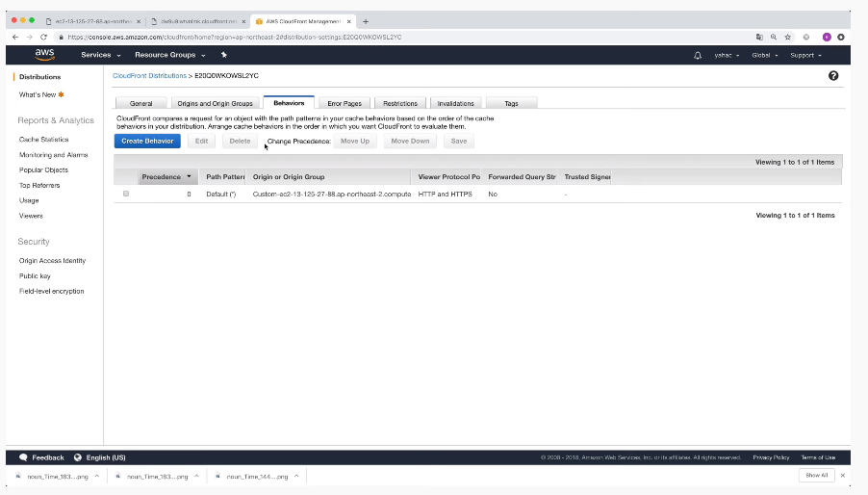Open the purple profile avatar icon
Viewport: 868px width, 495px height.
pyautogui.click(x=827, y=38)
